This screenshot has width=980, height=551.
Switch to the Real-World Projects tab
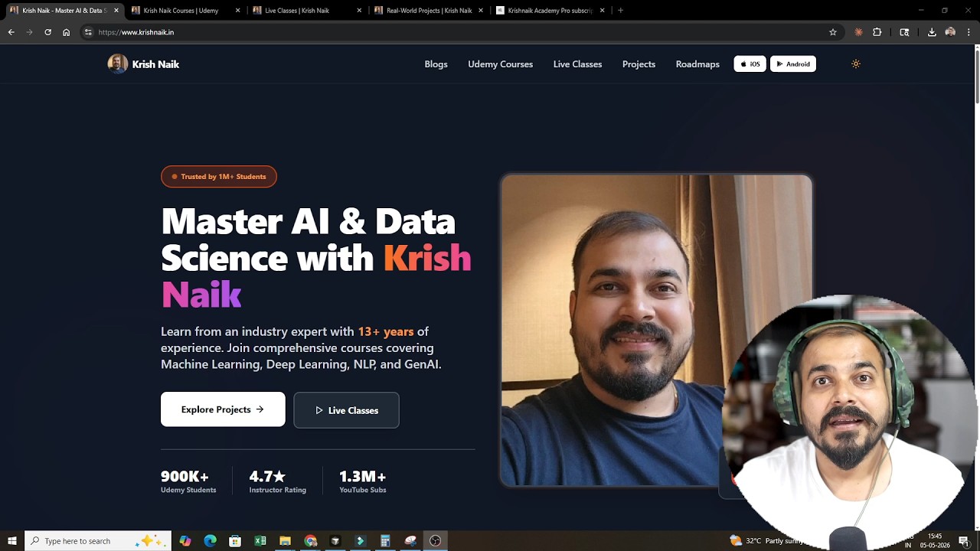429,11
